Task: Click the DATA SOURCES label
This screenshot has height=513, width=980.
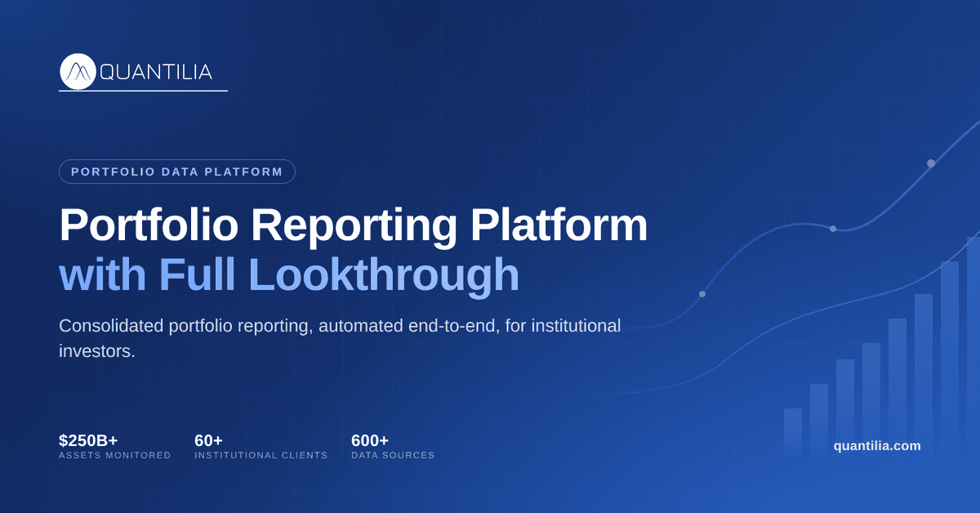Action: pyautogui.click(x=393, y=455)
